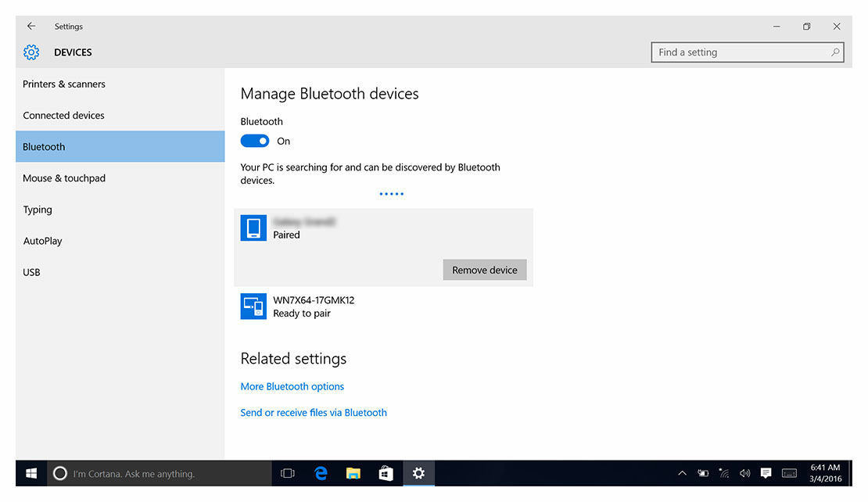Click the Settings gear taskbar icon
Screen dimensions: 868x502
(418, 473)
